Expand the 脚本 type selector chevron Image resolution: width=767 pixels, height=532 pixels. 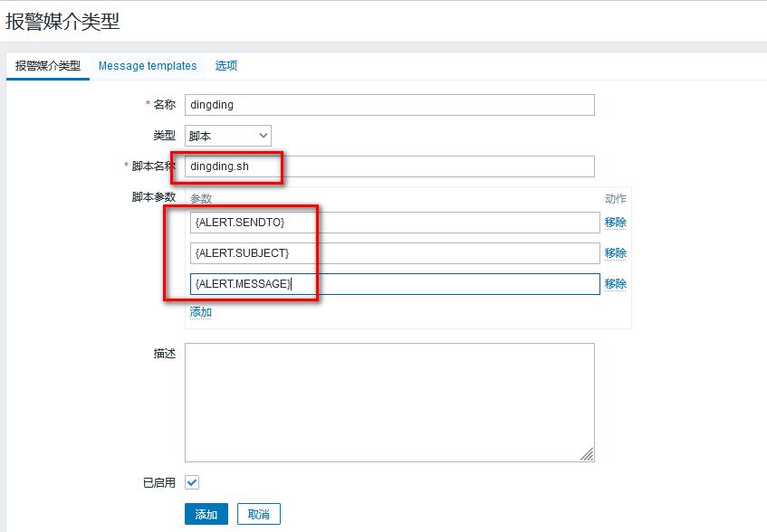[263, 136]
